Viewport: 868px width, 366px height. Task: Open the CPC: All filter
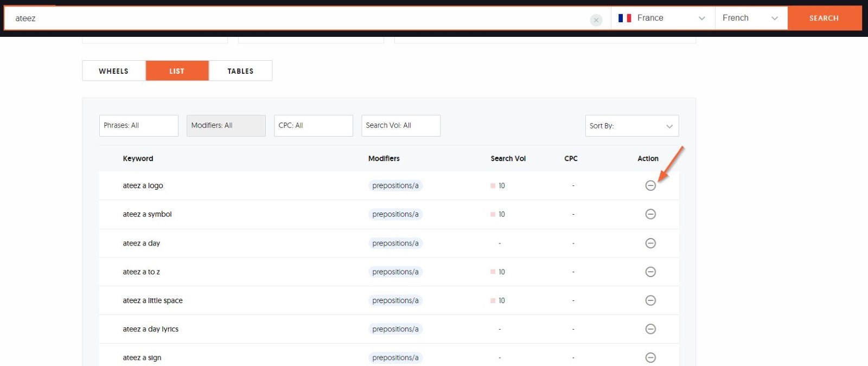pos(314,125)
